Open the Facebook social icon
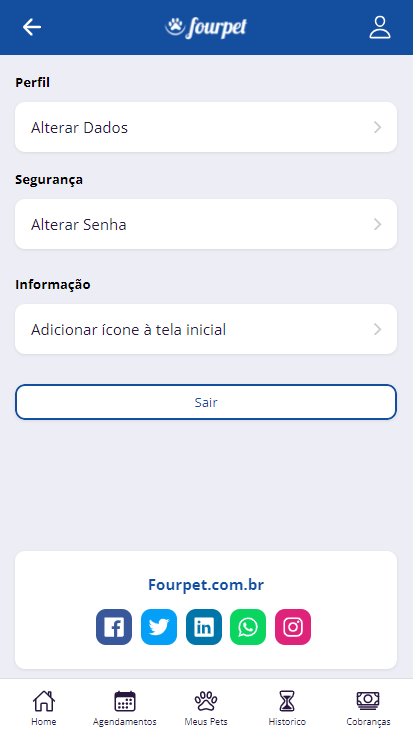Image resolution: width=413 pixels, height=735 pixels. coord(114,627)
